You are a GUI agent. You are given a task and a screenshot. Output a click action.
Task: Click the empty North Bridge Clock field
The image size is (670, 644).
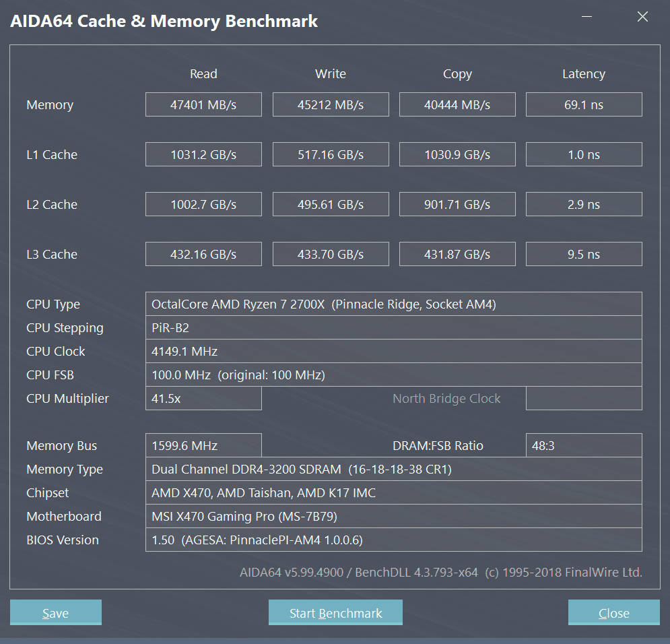584,399
